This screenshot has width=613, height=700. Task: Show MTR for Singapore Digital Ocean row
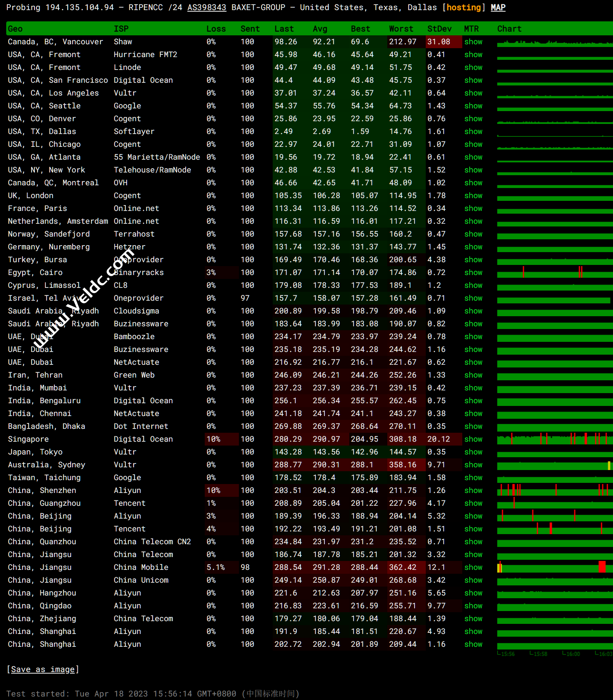[x=473, y=439]
